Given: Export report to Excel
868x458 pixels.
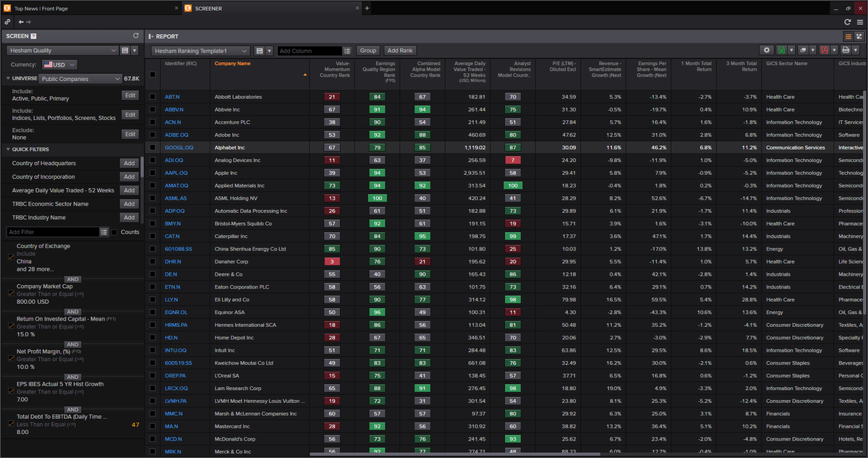Looking at the screenshot, I should pos(780,51).
